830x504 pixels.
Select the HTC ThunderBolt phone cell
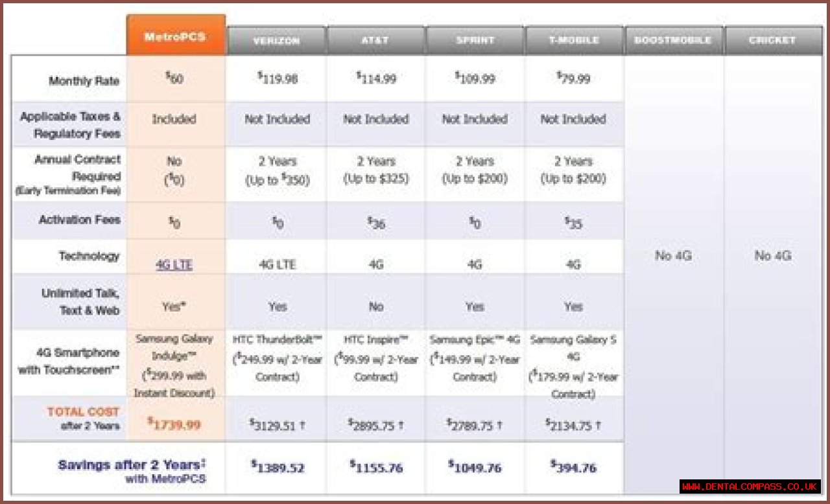[277, 358]
